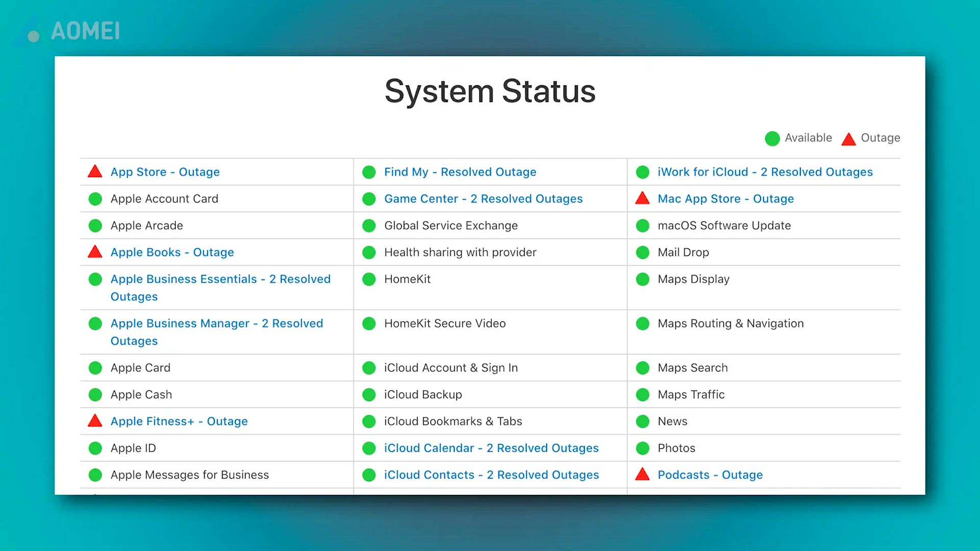Click green dot beside Maps Routing & Navigation

pyautogui.click(x=643, y=323)
